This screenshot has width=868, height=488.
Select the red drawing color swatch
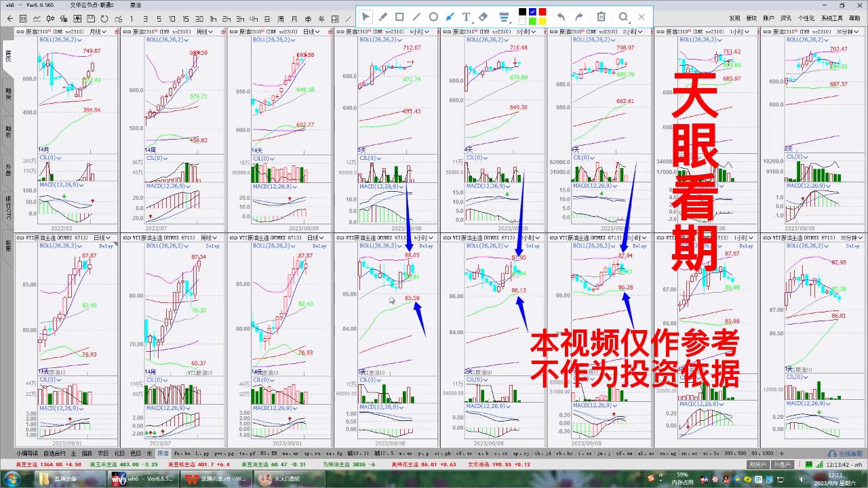click(541, 11)
